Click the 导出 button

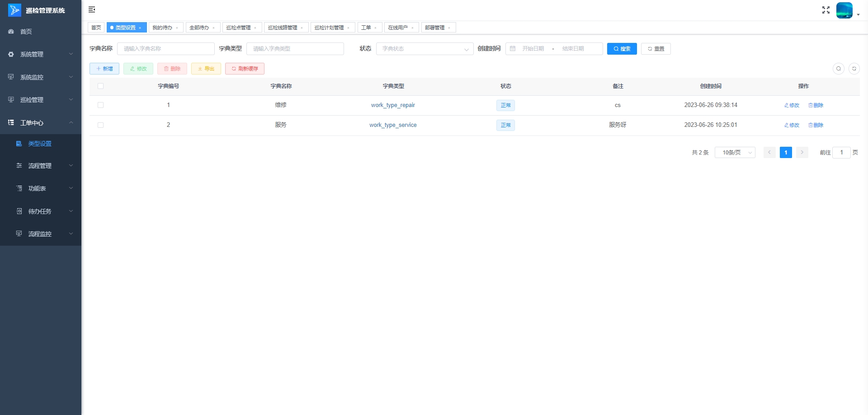tap(206, 69)
